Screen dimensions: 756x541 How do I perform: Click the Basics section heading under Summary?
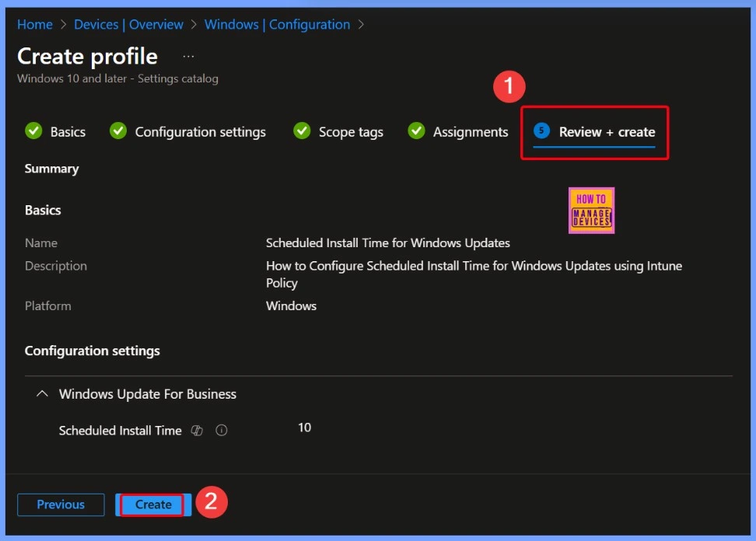(x=43, y=210)
